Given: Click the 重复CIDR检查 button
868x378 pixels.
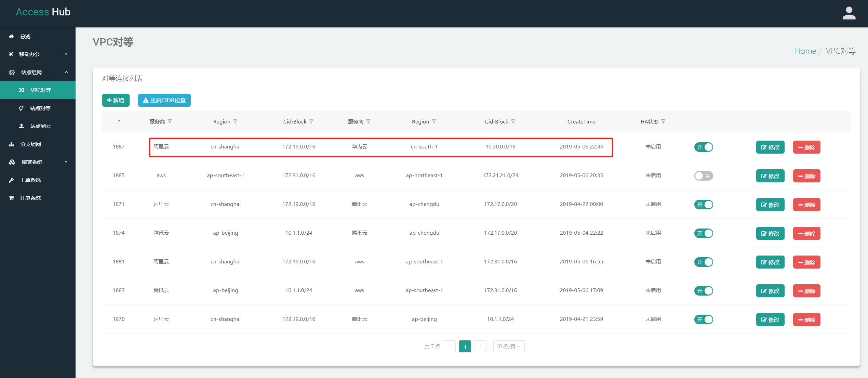Looking at the screenshot, I should (x=164, y=100).
